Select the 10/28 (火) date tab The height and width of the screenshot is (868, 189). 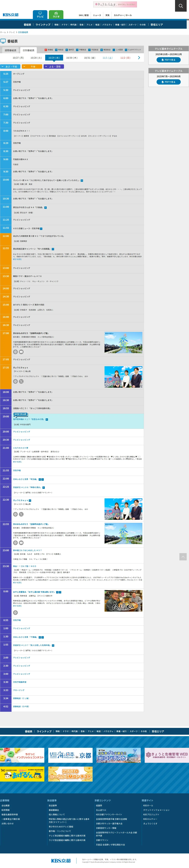click(36, 58)
